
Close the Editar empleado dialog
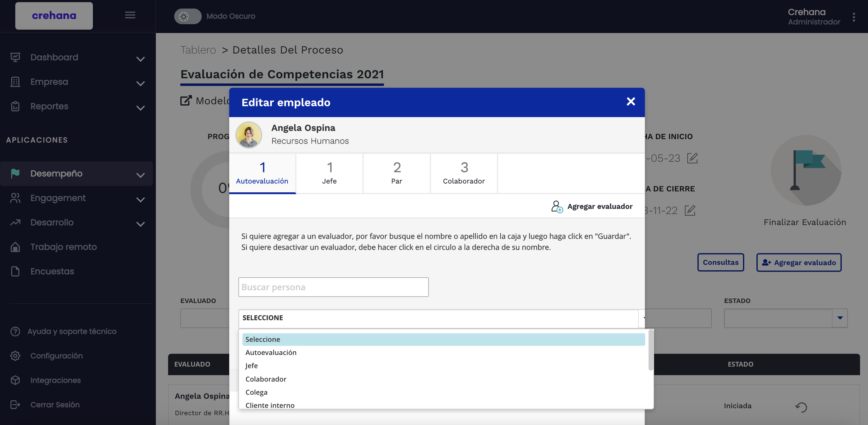click(631, 102)
